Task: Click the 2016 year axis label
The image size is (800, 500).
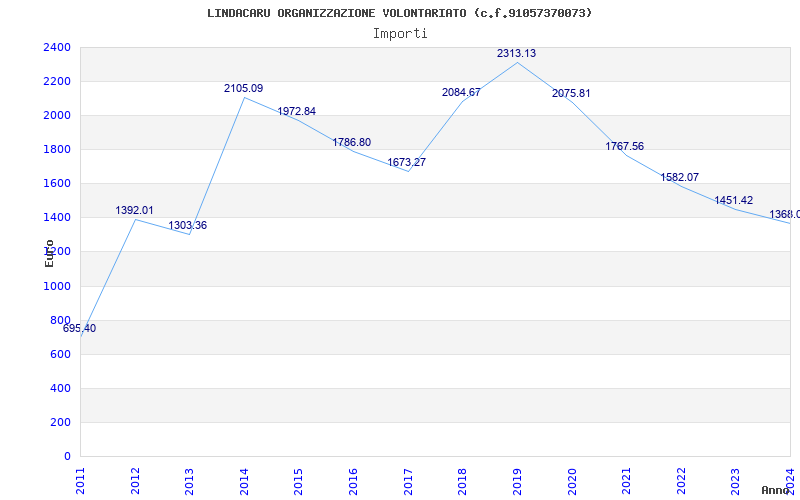Action: click(354, 481)
